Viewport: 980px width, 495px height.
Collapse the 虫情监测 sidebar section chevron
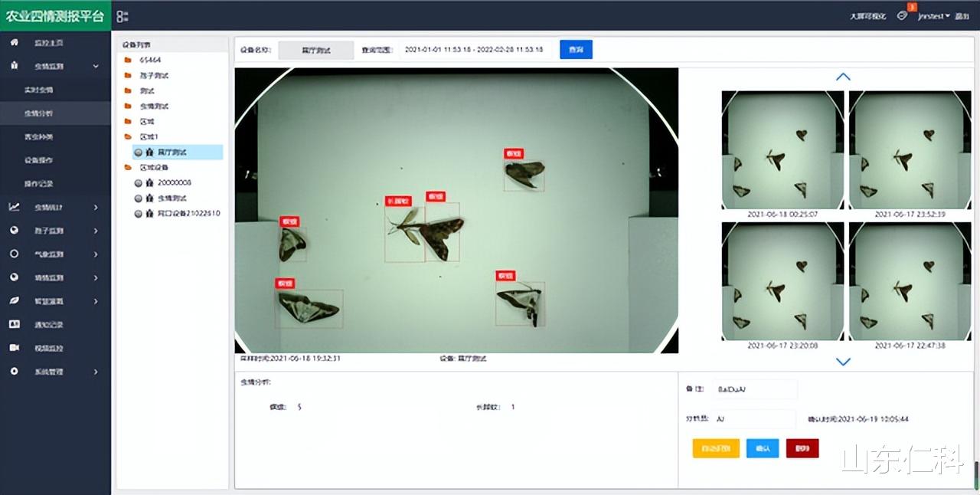(96, 66)
